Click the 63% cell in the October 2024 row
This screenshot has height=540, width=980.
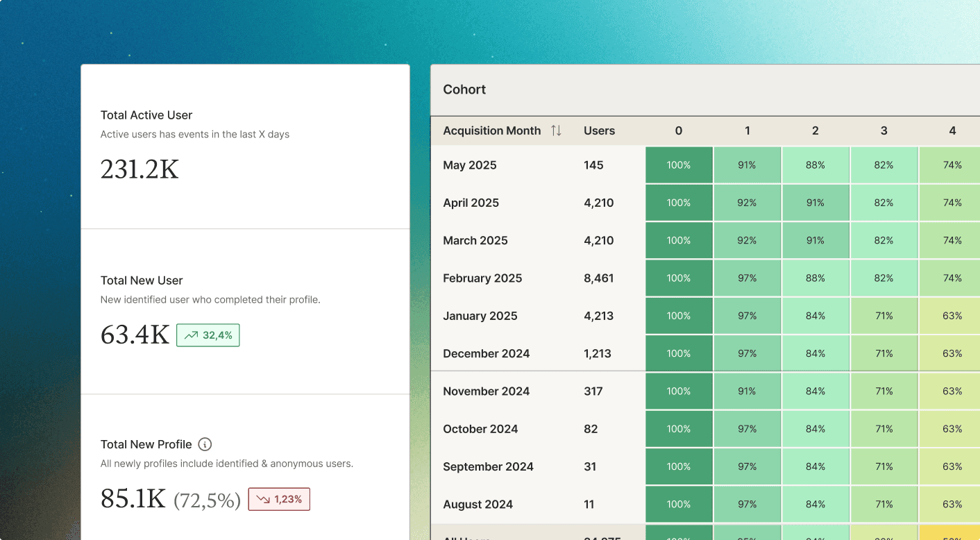point(952,429)
